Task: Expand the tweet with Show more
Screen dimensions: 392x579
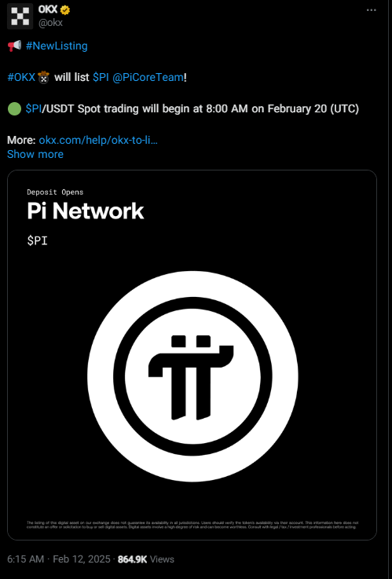Action: click(x=35, y=154)
